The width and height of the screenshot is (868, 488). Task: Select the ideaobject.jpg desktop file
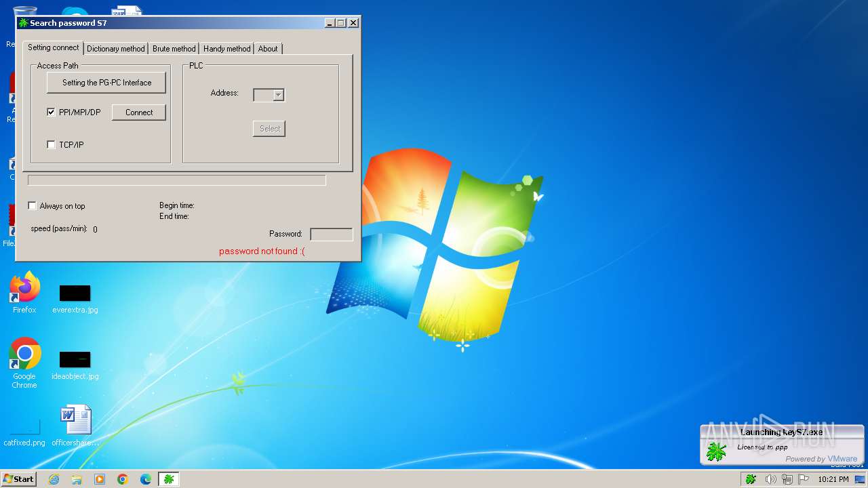click(x=75, y=365)
